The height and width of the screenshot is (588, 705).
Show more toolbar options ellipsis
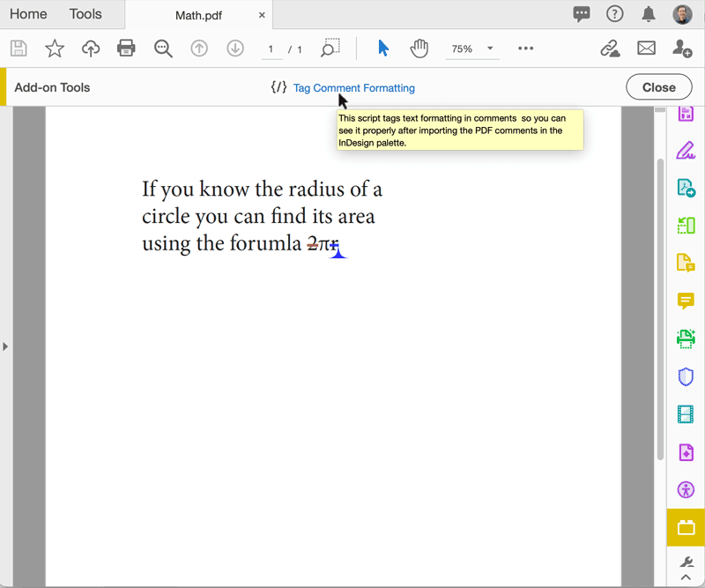pyautogui.click(x=526, y=48)
